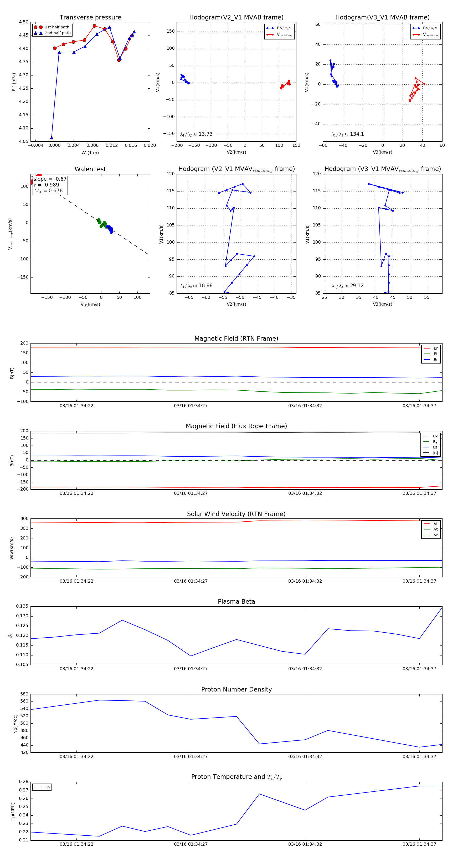The height and width of the screenshot is (868, 473).
Task: Select the "Tp" legend entry
Action: [42, 787]
